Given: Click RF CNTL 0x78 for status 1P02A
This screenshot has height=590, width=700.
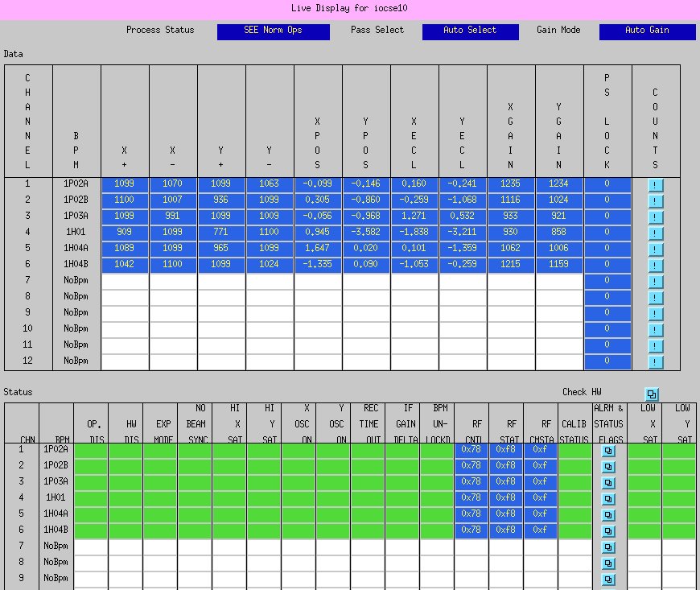Looking at the screenshot, I should (x=471, y=451).
